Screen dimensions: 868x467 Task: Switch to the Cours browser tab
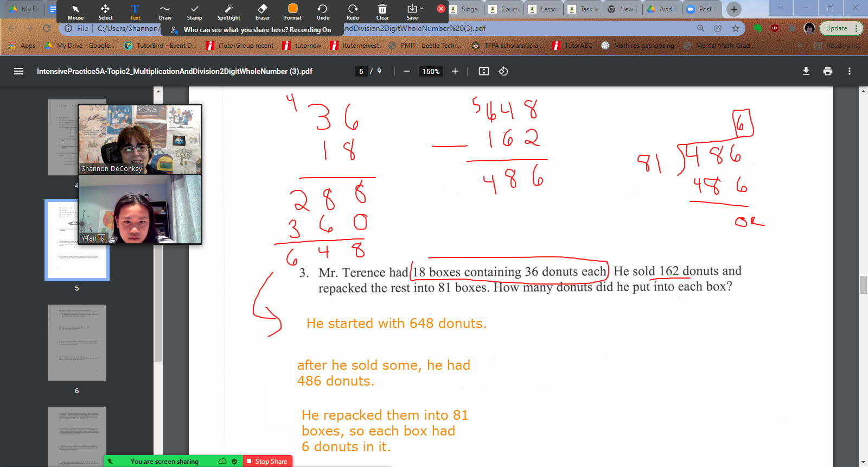(504, 9)
